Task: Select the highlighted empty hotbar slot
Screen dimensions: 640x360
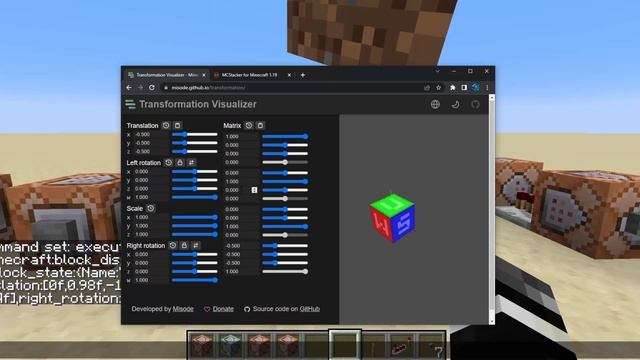Action: coord(345,344)
